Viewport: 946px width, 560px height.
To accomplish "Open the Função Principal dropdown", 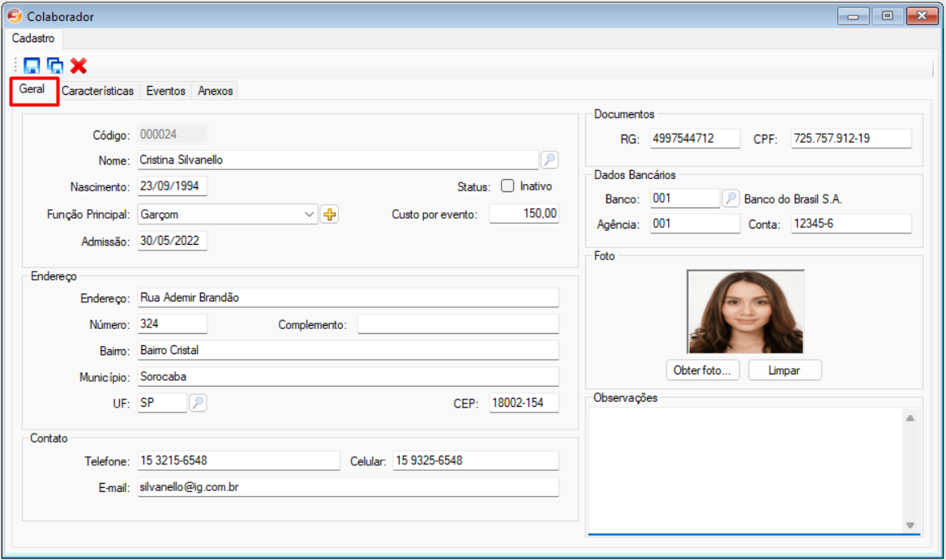I will coord(309,214).
